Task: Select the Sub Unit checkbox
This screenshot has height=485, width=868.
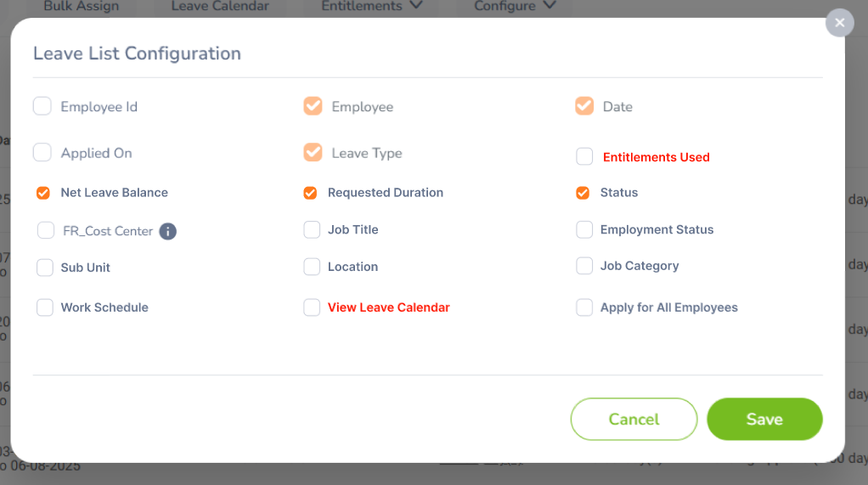Action: tap(45, 268)
